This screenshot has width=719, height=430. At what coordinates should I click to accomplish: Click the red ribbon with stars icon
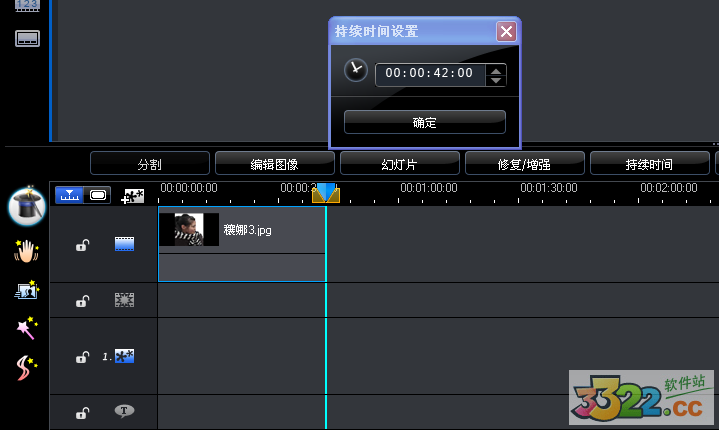click(26, 368)
